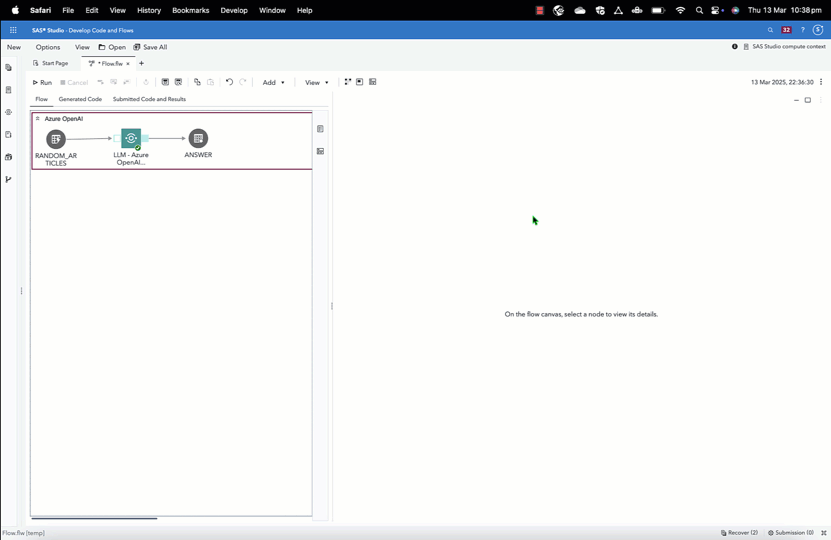Click the timestamp 13 Mar 2025, 22:36:30
Viewport: 831px width, 540px height.
click(782, 82)
